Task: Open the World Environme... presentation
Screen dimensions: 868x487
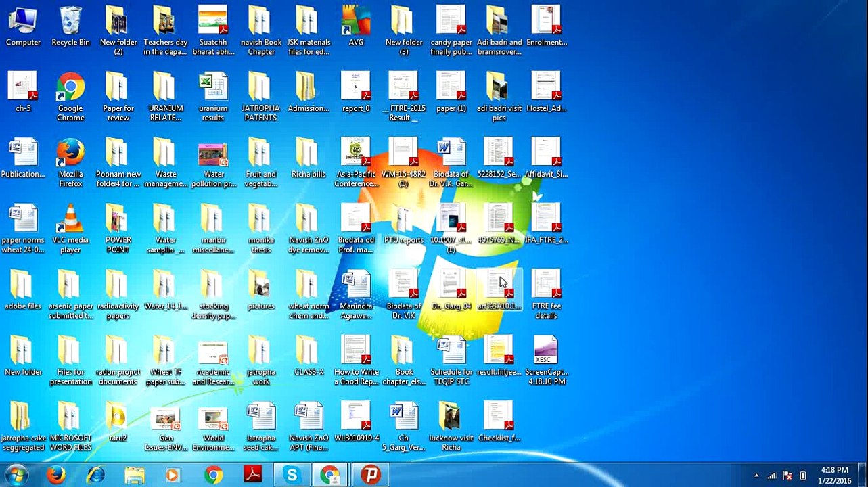Action: (x=213, y=427)
